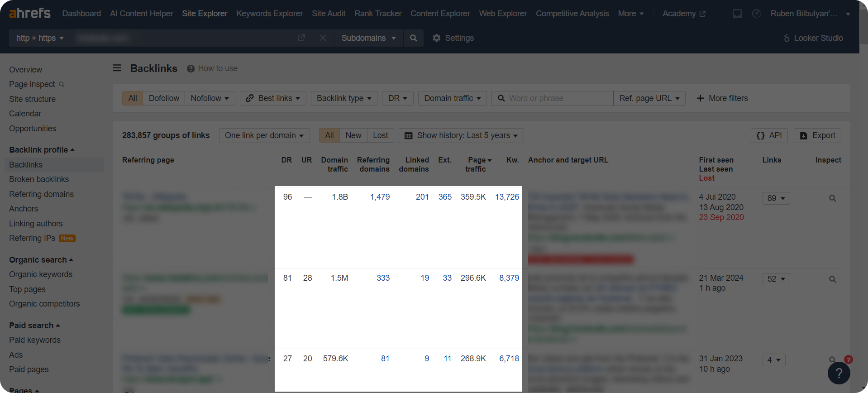Image resolution: width=868 pixels, height=393 pixels.
Task: Open the Domain traffic filter dropdown
Action: coord(453,98)
